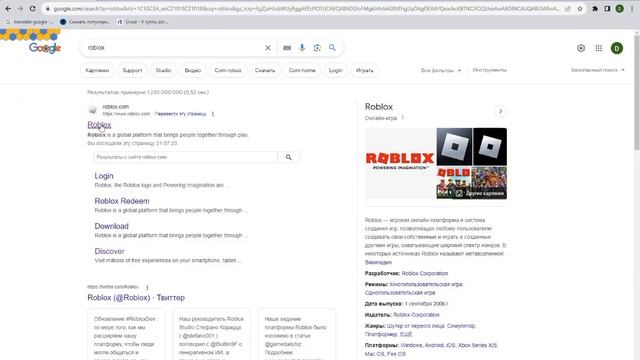This screenshot has height=360, width=640.
Task: Click the address bar URL
Action: point(306,9)
